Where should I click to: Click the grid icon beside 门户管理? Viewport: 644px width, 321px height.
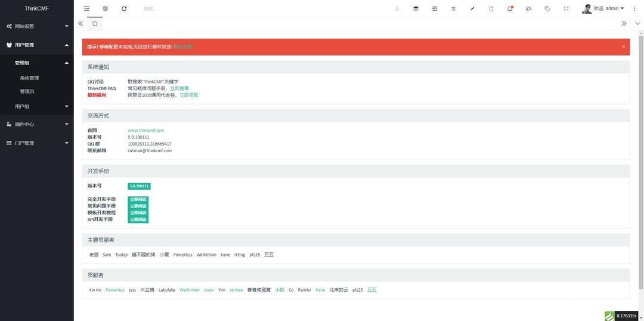tap(9, 143)
